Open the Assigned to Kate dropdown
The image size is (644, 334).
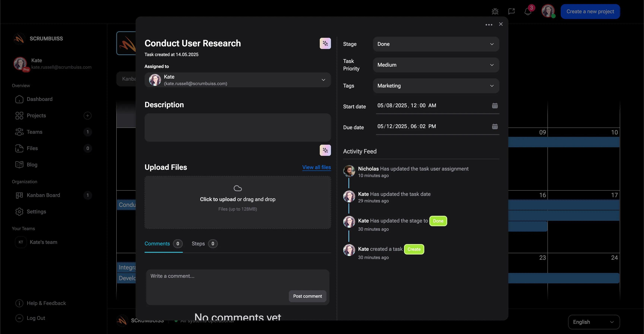pyautogui.click(x=238, y=80)
